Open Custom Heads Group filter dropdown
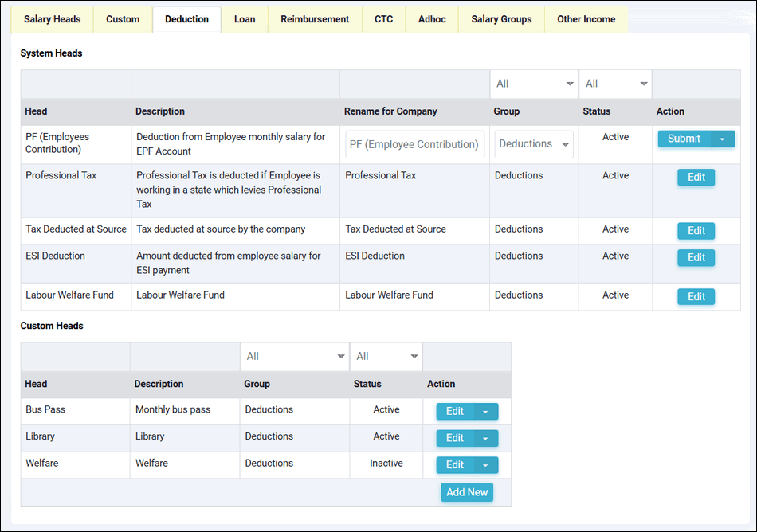The width and height of the screenshot is (757, 532). 295,356
